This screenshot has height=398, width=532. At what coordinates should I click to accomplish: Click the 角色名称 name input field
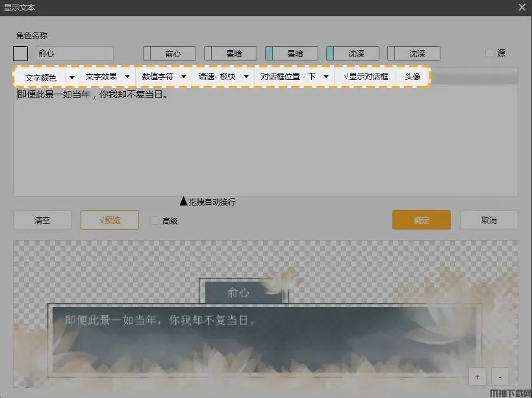click(74, 54)
